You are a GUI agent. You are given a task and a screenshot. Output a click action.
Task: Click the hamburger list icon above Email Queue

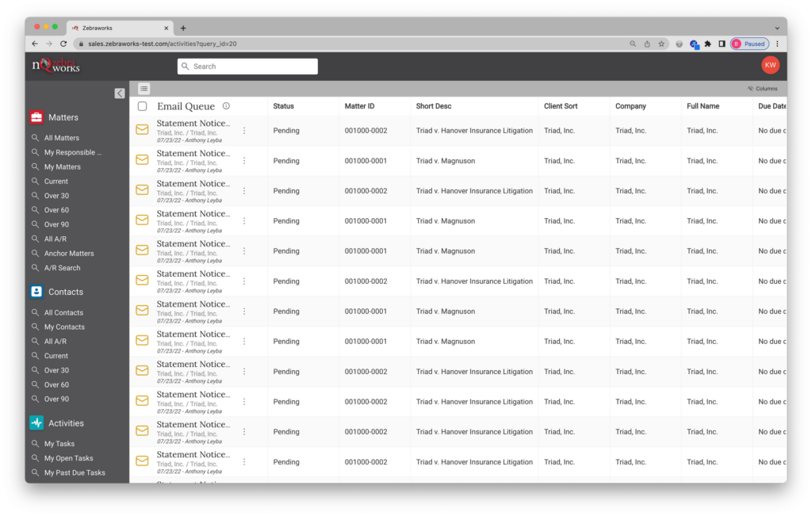(x=144, y=88)
